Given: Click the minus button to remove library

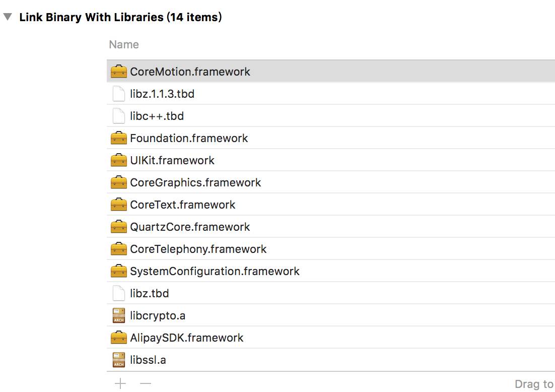Looking at the screenshot, I should pos(146,383).
